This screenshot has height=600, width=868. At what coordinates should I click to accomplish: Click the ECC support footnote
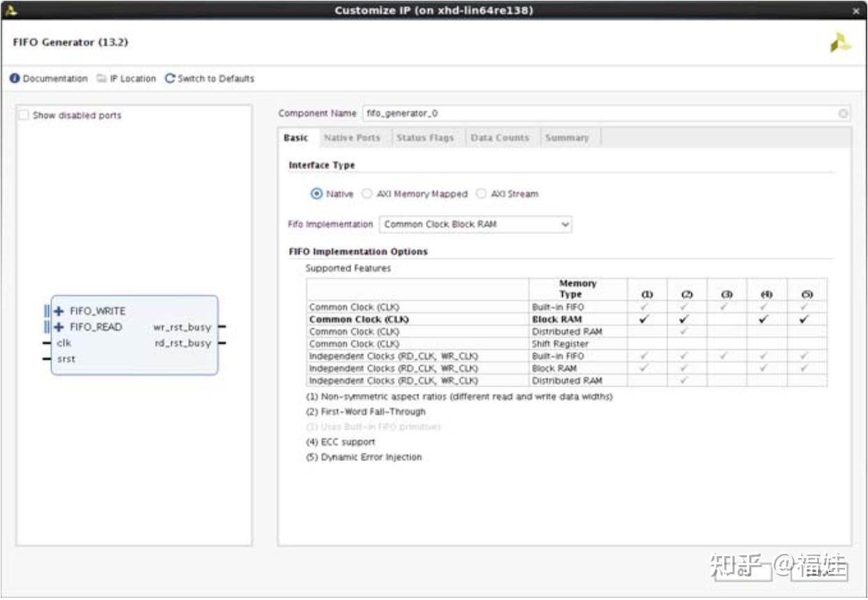click(341, 442)
